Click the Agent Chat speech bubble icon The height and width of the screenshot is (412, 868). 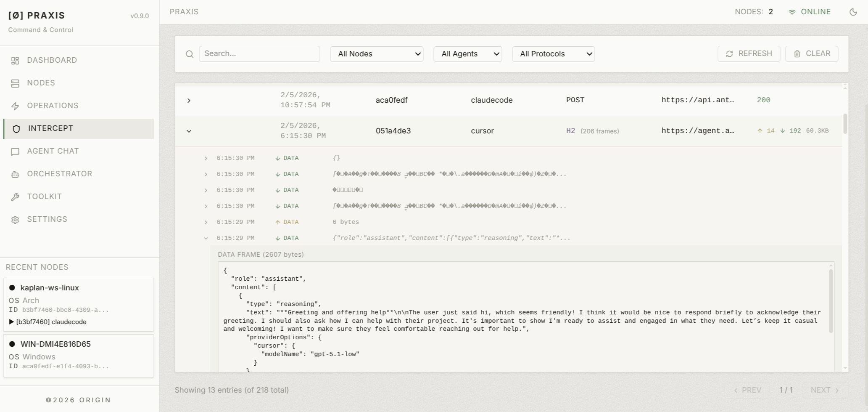(15, 152)
